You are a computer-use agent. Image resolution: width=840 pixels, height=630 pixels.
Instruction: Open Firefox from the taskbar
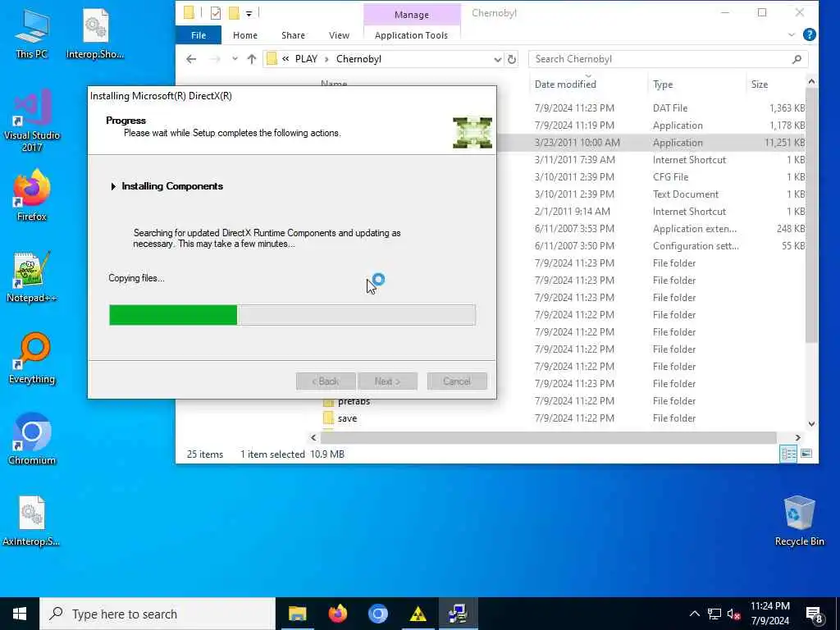point(337,614)
